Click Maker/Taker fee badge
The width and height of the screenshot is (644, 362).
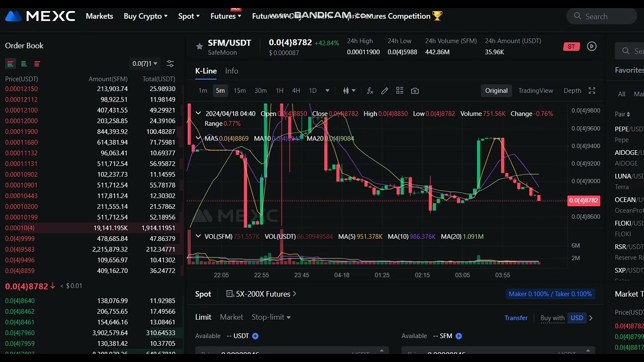550,294
